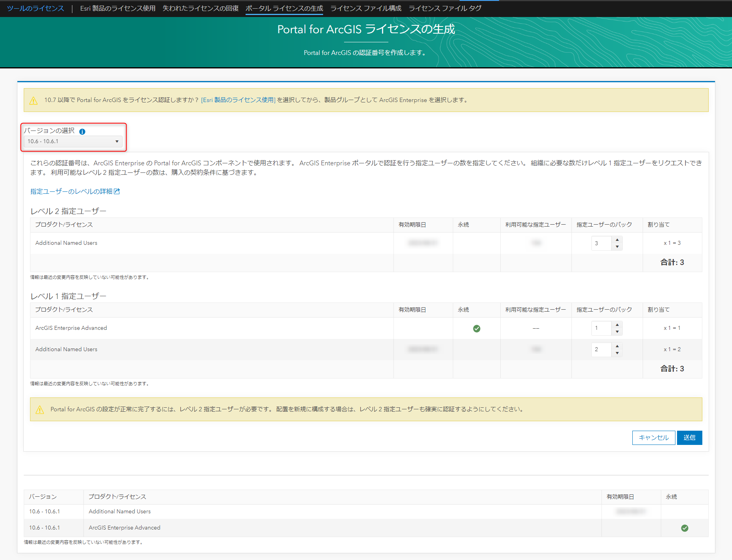Image resolution: width=732 pixels, height=560 pixels.
Task: Click green 永続 checkmark in ArcGIS Enterprise Advanced row
Action: (x=477, y=328)
